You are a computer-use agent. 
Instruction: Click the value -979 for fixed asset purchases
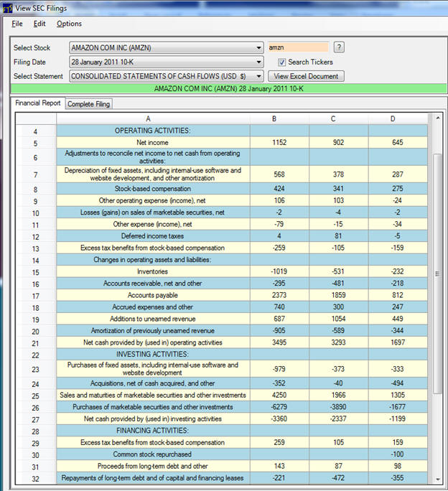point(279,369)
